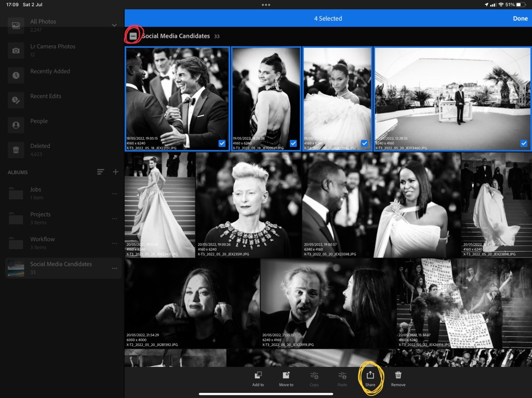This screenshot has height=398, width=532.
Task: Open options for Social Media Candidates album
Action: (x=115, y=268)
